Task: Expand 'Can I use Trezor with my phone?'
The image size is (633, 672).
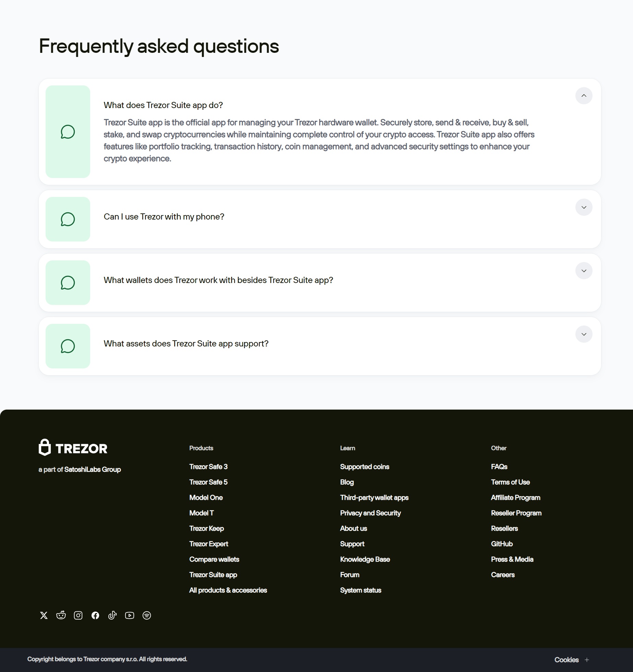Action: [x=584, y=207]
